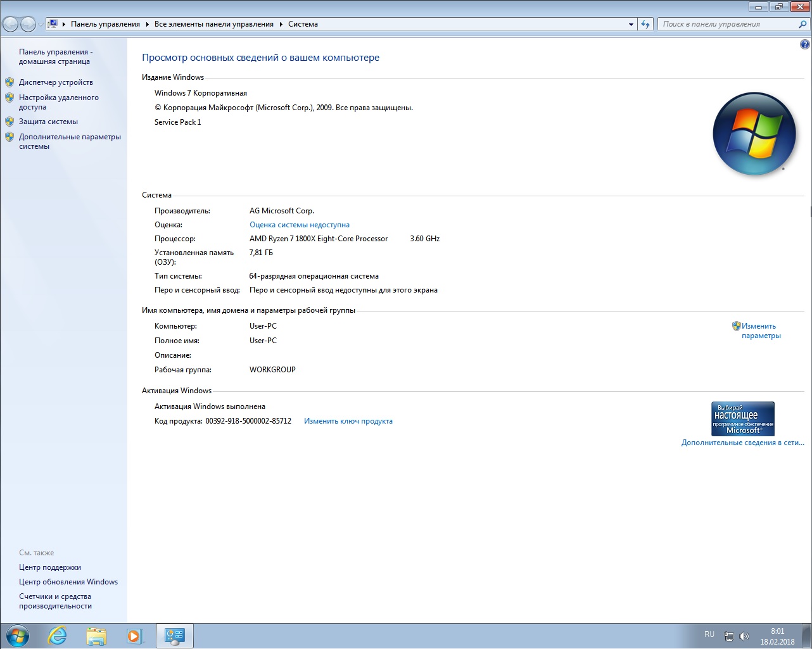
Task: Open the network tray icon
Action: (729, 636)
